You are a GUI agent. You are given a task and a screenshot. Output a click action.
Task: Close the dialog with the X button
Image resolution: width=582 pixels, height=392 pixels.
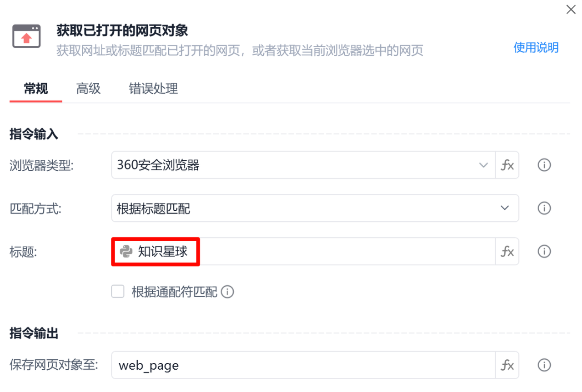[x=571, y=10]
